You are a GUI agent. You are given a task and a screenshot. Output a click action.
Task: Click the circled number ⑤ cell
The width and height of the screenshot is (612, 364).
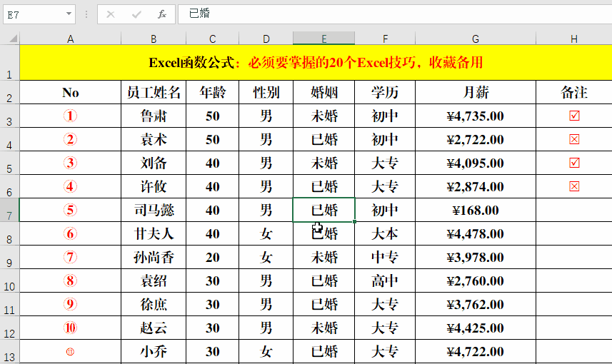(x=70, y=210)
